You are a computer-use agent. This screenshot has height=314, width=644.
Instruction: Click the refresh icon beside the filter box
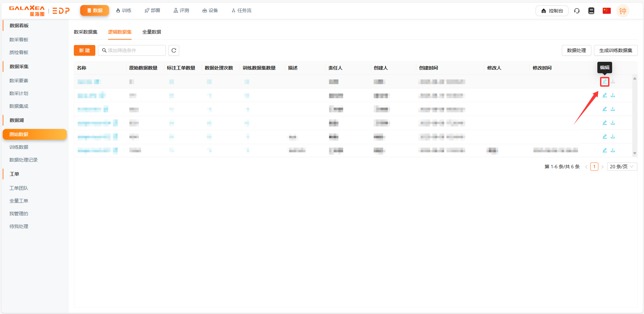point(174,50)
